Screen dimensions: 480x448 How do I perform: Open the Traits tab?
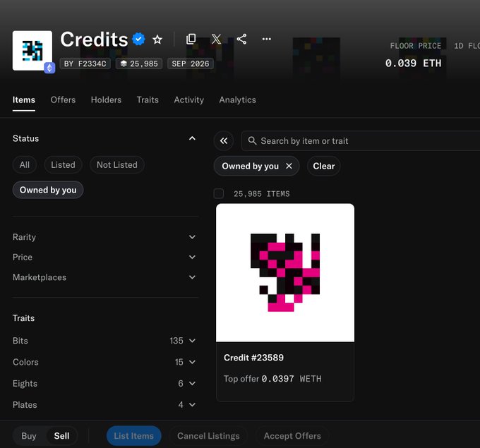pos(148,99)
